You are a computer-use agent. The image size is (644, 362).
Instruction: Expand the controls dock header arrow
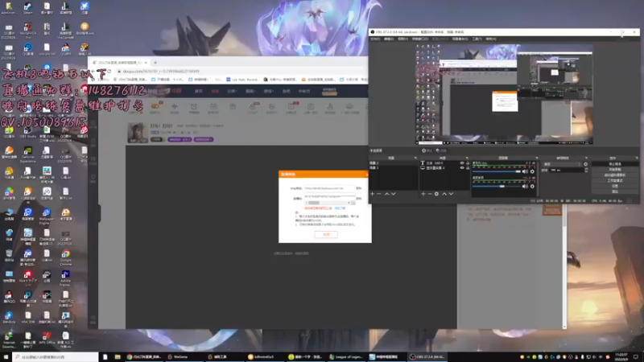[637, 158]
